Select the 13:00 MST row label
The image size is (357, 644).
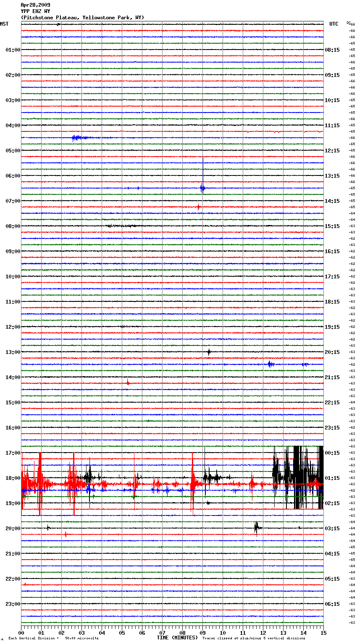point(13,352)
